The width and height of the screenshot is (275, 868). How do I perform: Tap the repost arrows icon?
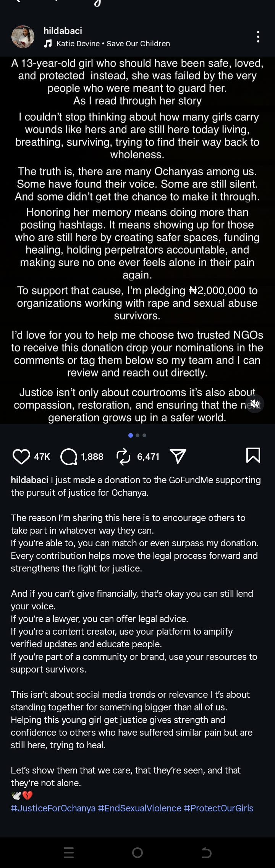pos(123,456)
